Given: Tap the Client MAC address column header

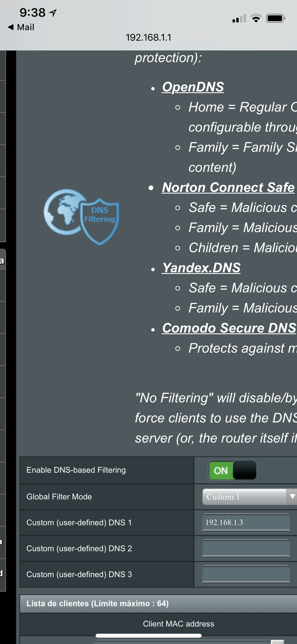Looking at the screenshot, I should coord(178,624).
